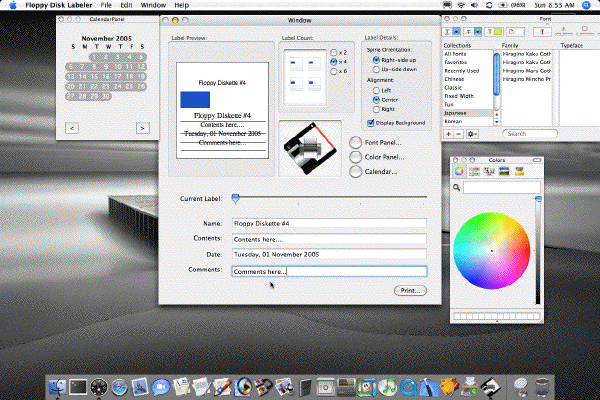Click the Collections list scroll down arrow

[497, 122]
